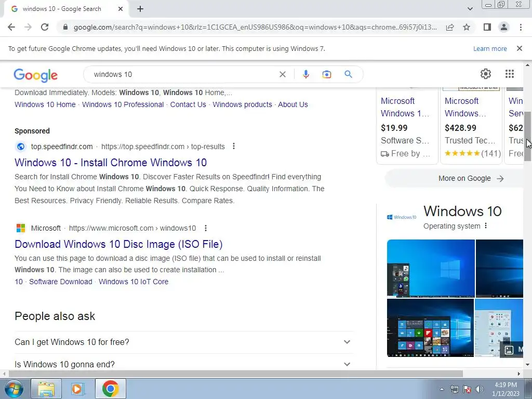The height and width of the screenshot is (399, 532).
Task: Open the Google apps grid
Action: point(510,74)
